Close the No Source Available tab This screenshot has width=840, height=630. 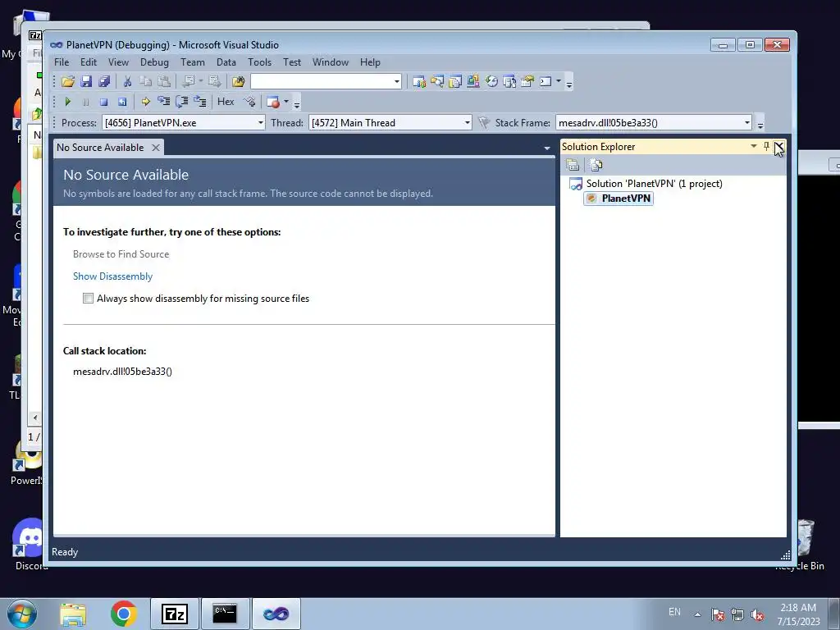pos(155,148)
